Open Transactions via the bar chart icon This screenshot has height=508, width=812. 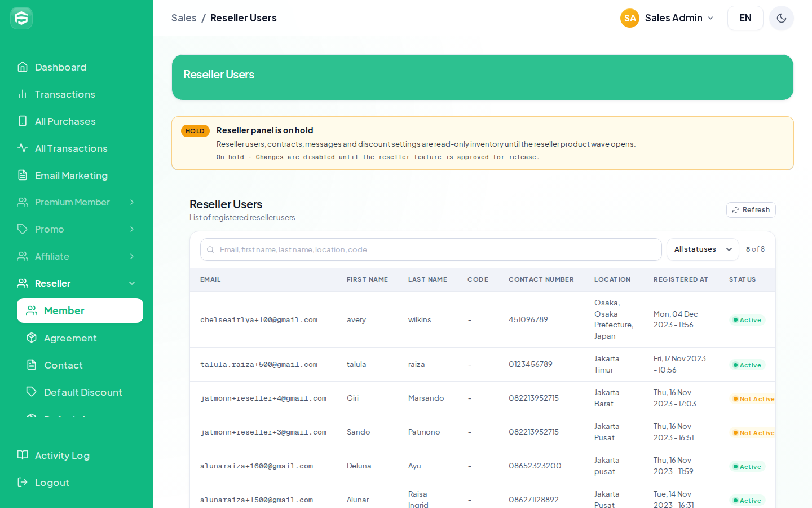(23, 94)
